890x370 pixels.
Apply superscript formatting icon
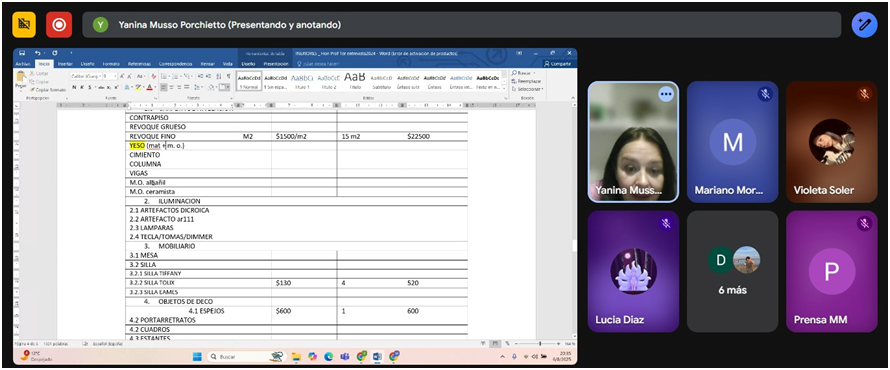click(116, 87)
